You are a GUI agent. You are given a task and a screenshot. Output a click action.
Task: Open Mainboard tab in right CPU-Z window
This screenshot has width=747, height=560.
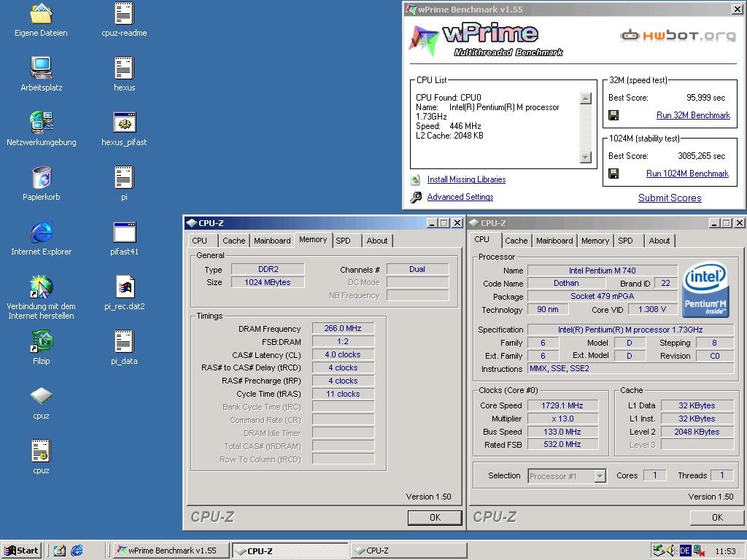click(x=554, y=241)
